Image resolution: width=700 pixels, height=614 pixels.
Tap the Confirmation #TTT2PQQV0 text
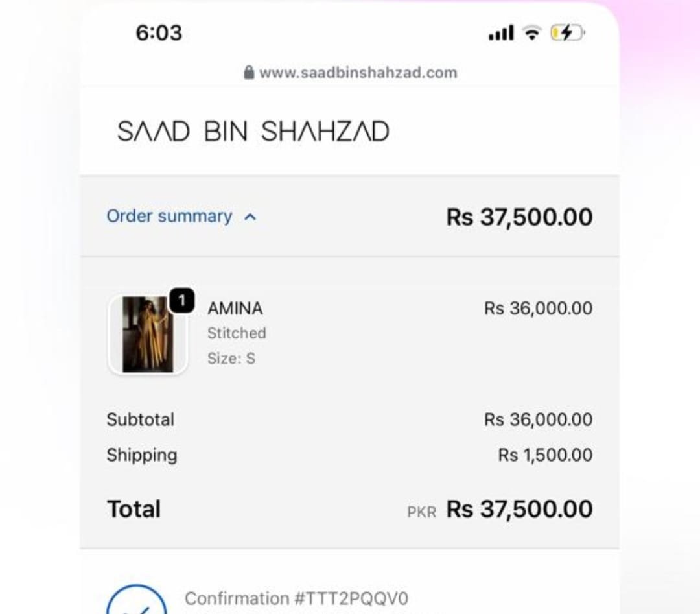[296, 598]
